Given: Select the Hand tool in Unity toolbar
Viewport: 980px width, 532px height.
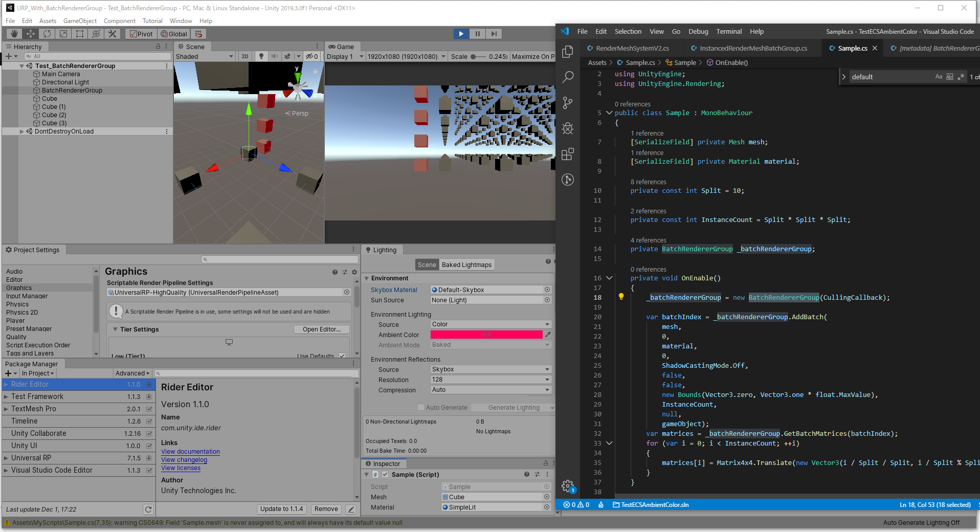Looking at the screenshot, I should (x=14, y=34).
